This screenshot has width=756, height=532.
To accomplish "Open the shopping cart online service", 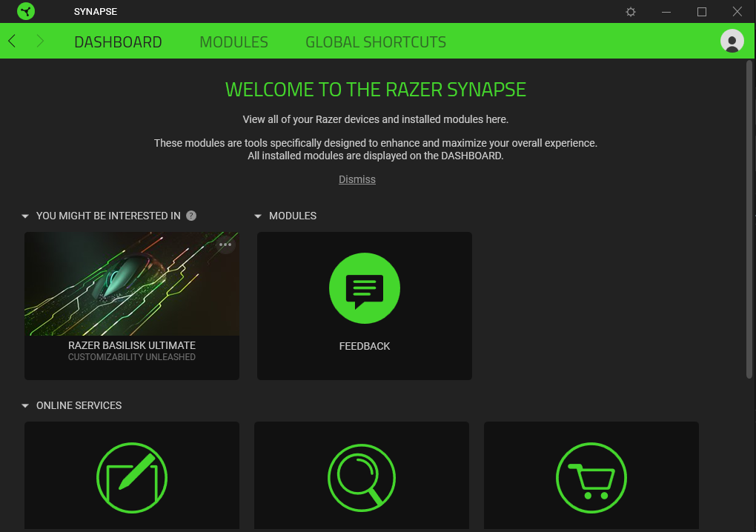I will pyautogui.click(x=591, y=478).
